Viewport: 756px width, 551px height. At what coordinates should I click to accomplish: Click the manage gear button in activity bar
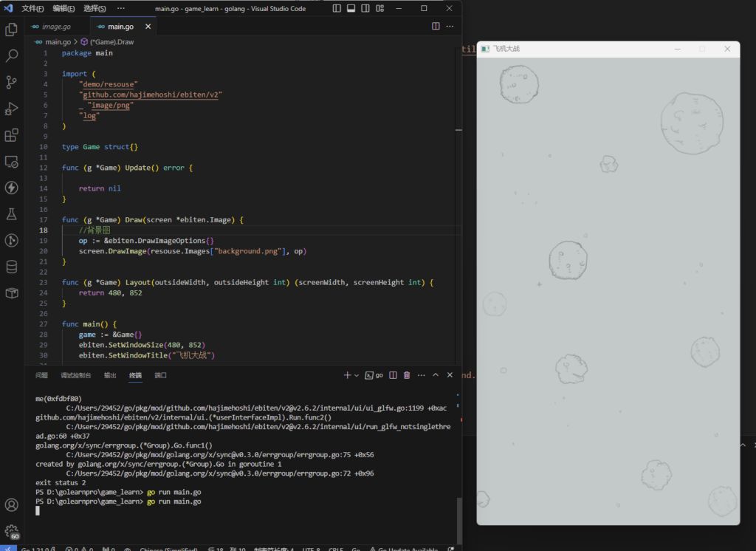[12, 530]
